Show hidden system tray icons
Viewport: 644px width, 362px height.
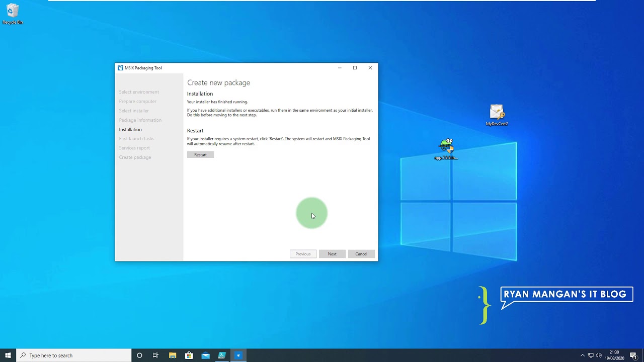click(x=583, y=355)
